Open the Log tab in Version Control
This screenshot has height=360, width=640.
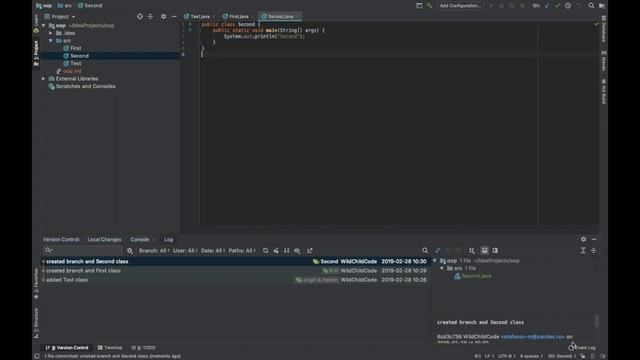[x=169, y=240]
